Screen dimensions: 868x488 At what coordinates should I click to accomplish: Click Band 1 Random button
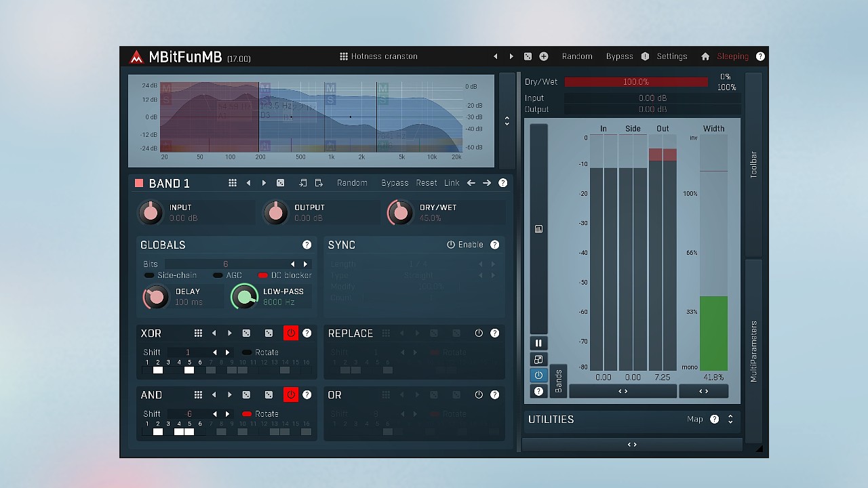click(352, 183)
